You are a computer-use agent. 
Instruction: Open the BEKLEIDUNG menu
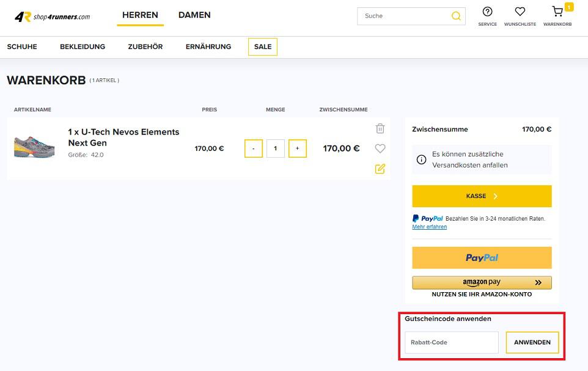[x=83, y=46]
